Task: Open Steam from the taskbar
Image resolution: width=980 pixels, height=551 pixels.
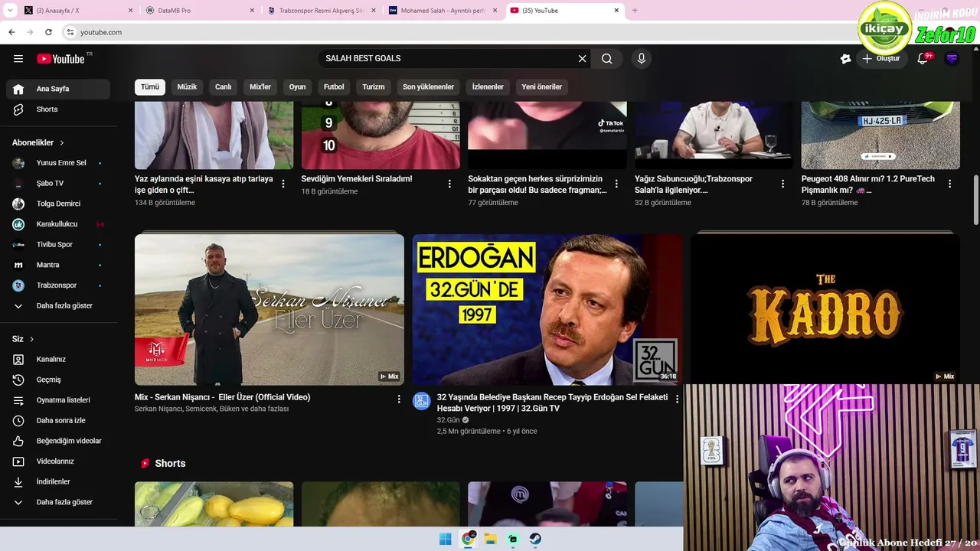Action: point(536,540)
